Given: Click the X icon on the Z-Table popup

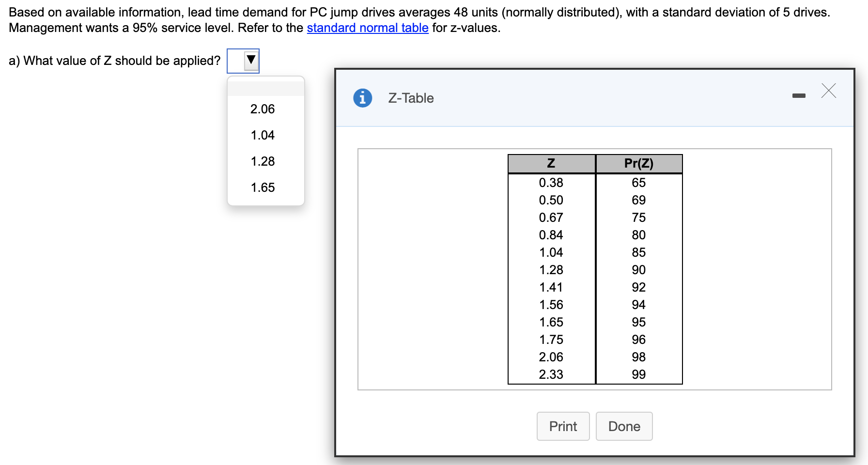Looking at the screenshot, I should 829,91.
